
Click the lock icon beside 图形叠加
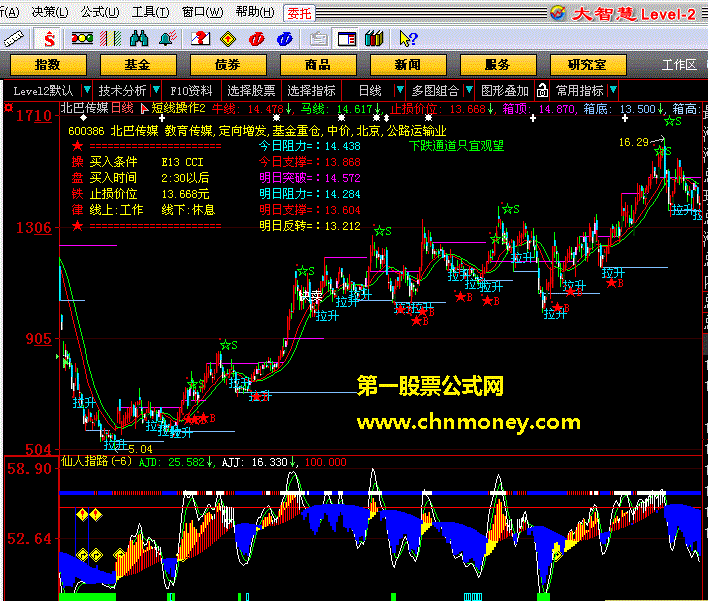(x=542, y=91)
